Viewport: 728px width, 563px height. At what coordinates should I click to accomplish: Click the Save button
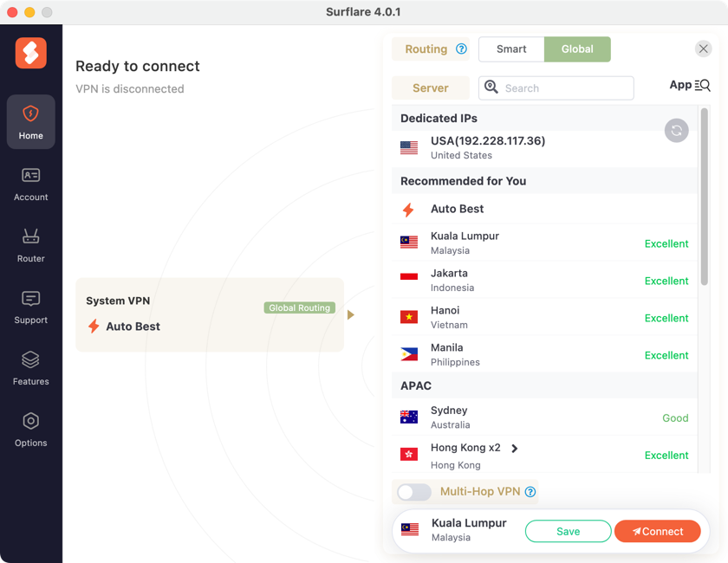[x=568, y=531]
